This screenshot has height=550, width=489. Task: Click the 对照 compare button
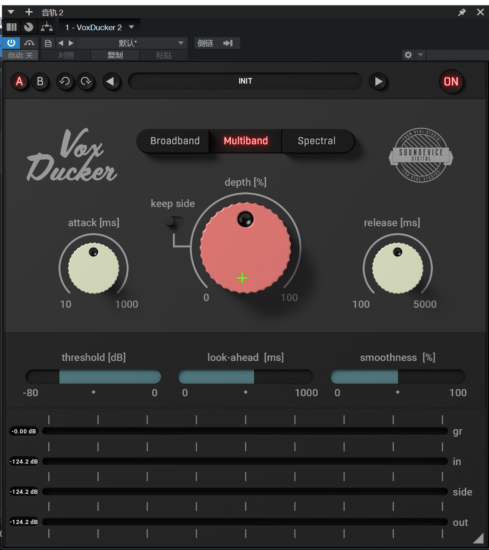(66, 55)
